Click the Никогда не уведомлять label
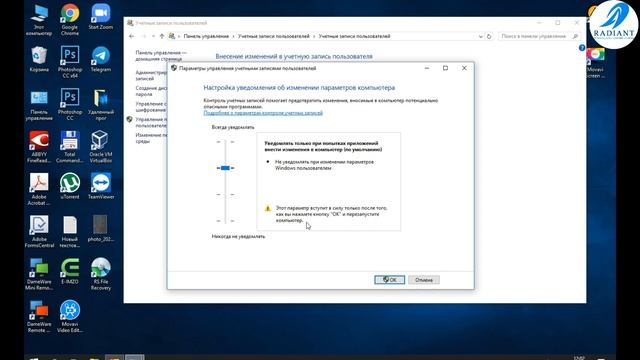 tap(238, 236)
